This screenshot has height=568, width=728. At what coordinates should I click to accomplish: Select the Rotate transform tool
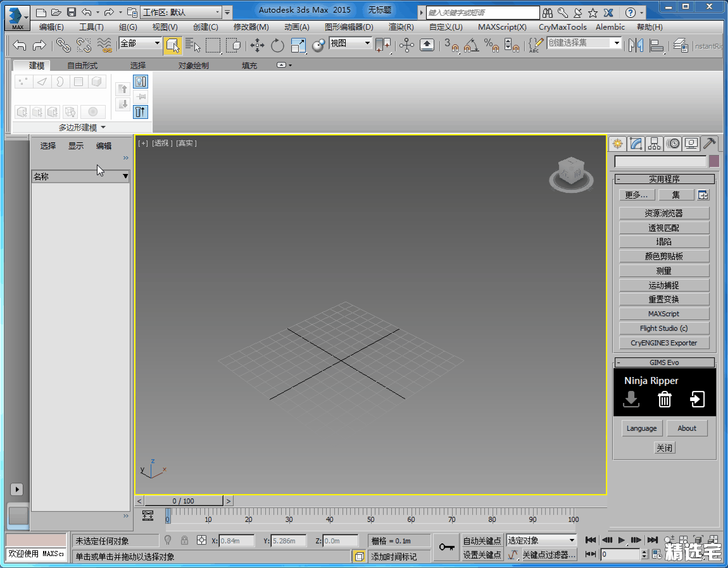coord(277,45)
